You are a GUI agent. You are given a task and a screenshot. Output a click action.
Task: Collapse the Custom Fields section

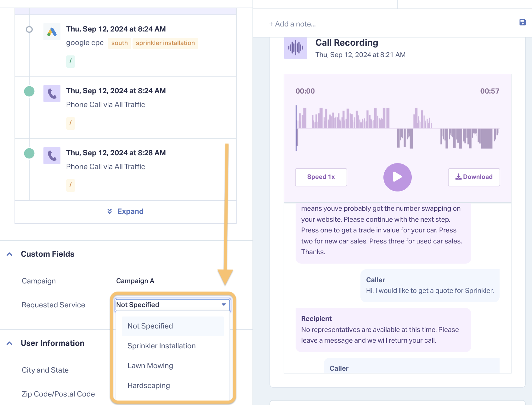click(x=10, y=254)
